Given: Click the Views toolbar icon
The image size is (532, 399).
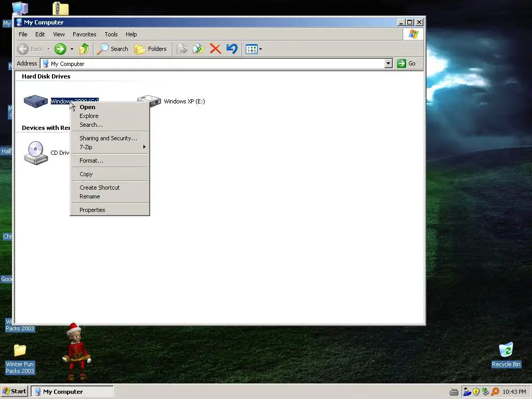Looking at the screenshot, I should coord(251,49).
